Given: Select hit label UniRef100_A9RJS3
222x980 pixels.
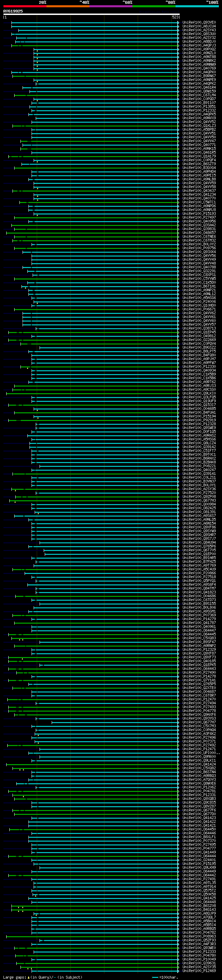Looking at the screenshot, I should 199,386.
